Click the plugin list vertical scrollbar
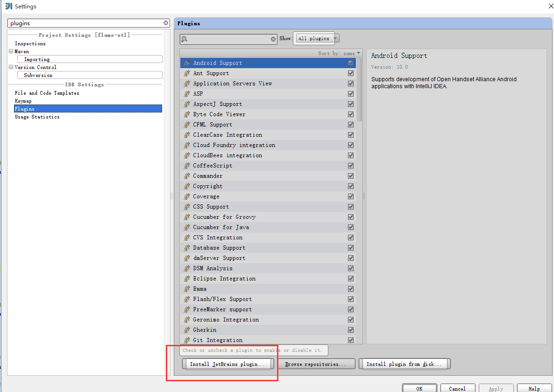Screen dimensions: 554x392 click(x=360, y=90)
